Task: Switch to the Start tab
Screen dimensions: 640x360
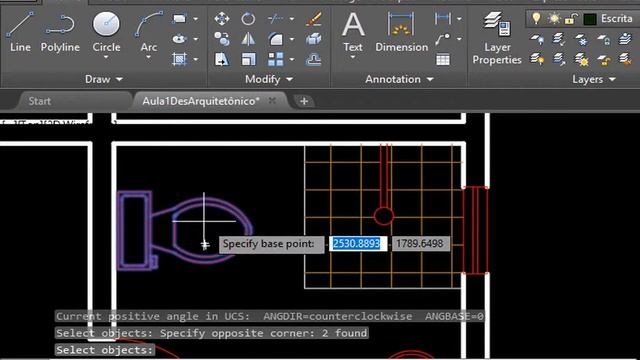Action: pyautogui.click(x=40, y=101)
